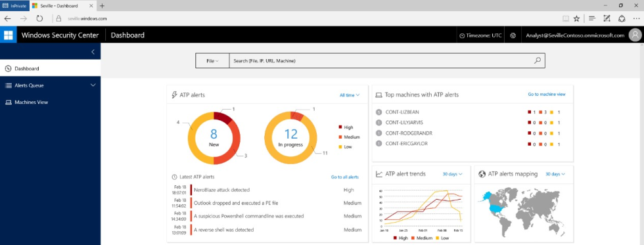644x245 pixels.
Task: Add page to favorites star
Action: pyautogui.click(x=576, y=18)
